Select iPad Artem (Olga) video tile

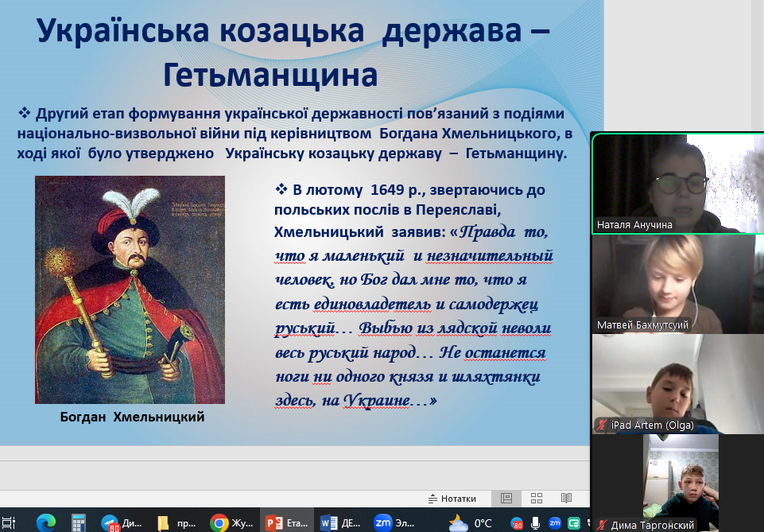pos(678,384)
